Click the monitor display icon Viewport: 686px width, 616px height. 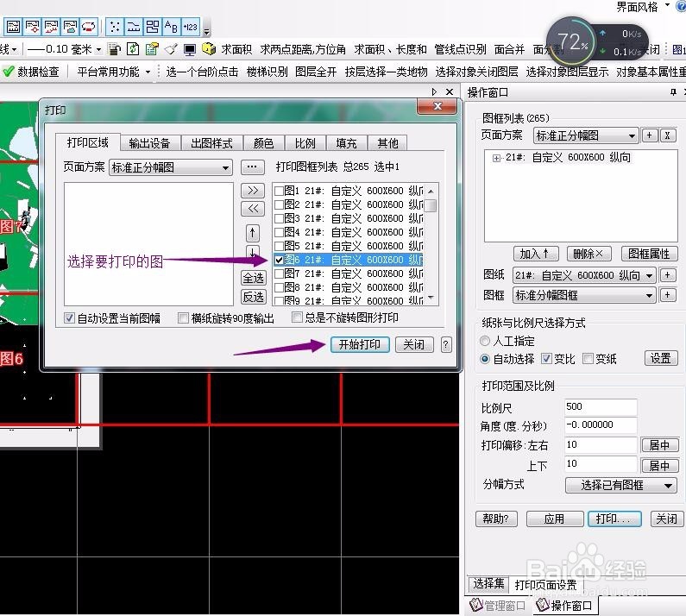pyautogui.click(x=190, y=49)
